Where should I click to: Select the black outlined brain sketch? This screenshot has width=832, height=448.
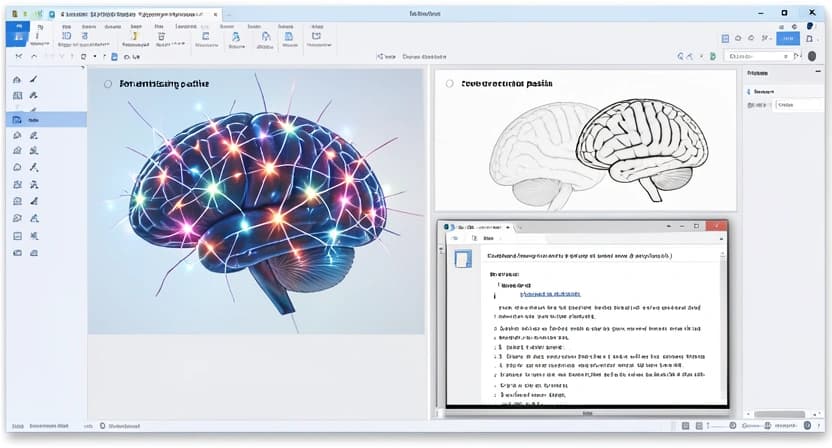(643, 148)
